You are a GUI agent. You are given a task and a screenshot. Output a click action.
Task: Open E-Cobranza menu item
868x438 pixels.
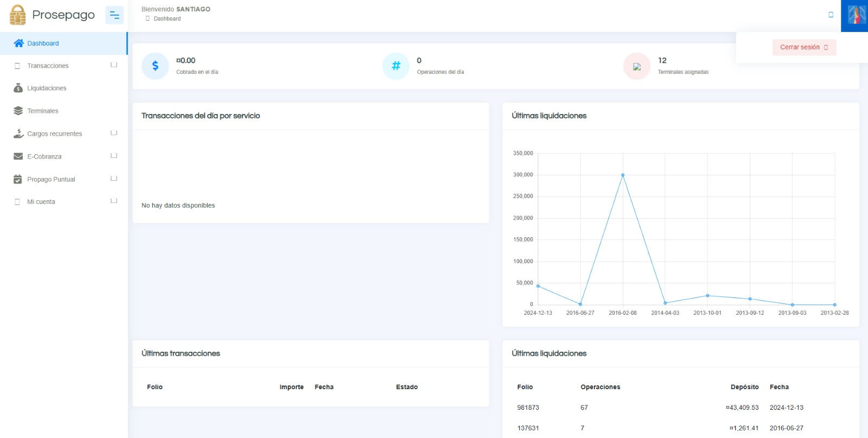tap(63, 156)
